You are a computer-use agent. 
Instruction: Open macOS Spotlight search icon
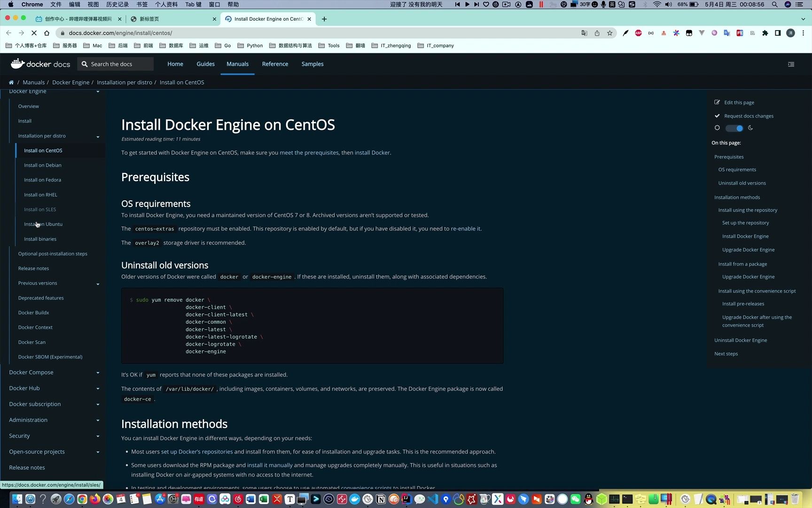pyautogui.click(x=774, y=4)
